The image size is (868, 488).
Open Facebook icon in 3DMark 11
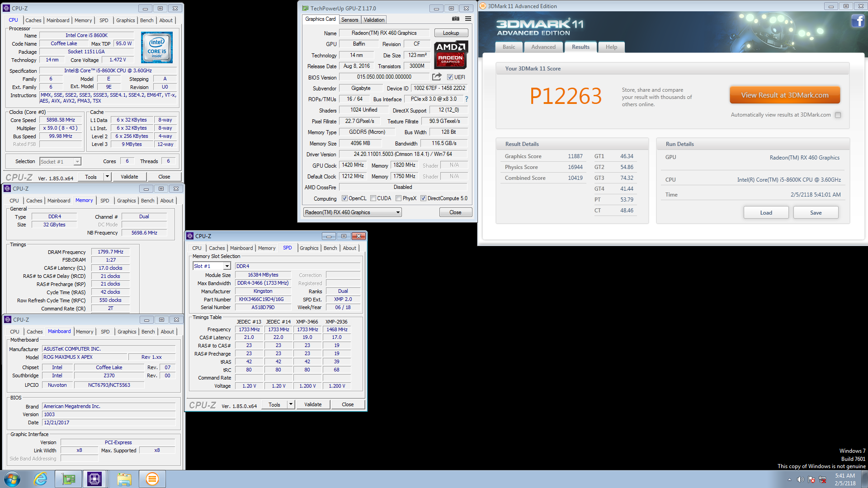pyautogui.click(x=858, y=21)
